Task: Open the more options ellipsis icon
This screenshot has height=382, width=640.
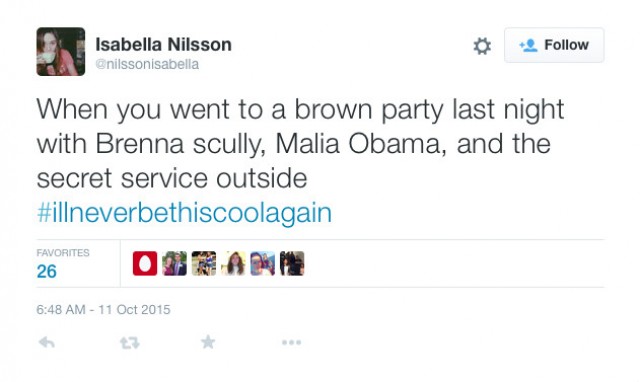Action: point(291,342)
